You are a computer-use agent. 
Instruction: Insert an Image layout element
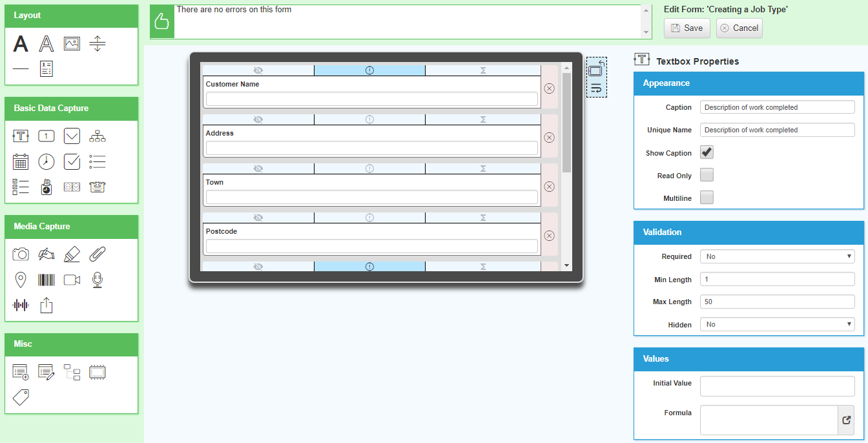click(x=72, y=44)
